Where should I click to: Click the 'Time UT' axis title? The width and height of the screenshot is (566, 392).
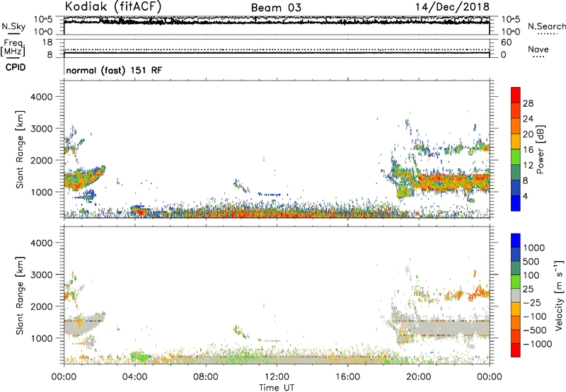[x=277, y=388]
